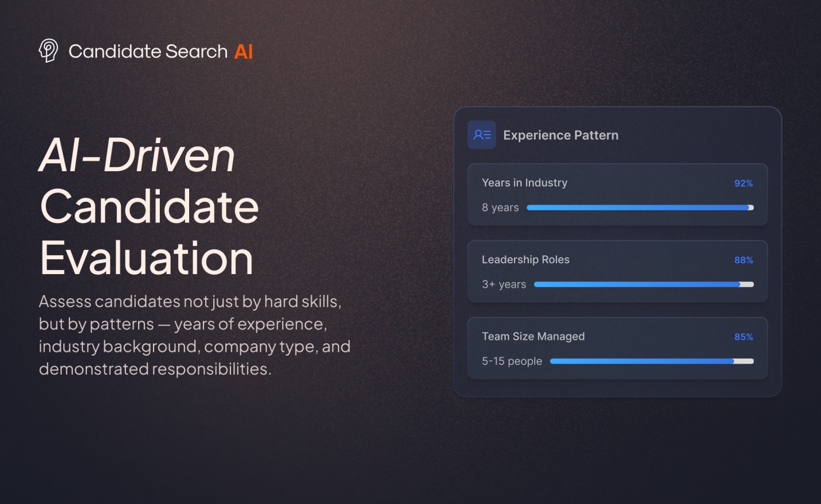Click the 5-15 people label
The image size is (821, 504).
pyautogui.click(x=512, y=361)
